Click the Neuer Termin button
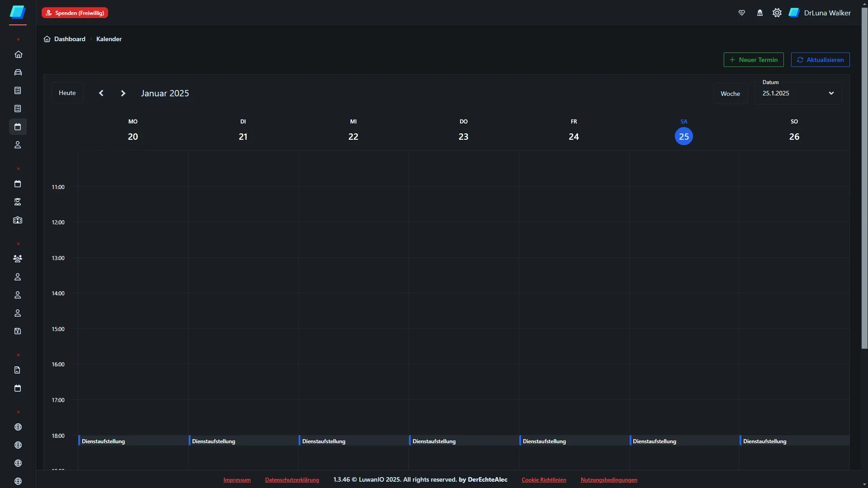868x488 pixels. (x=753, y=60)
